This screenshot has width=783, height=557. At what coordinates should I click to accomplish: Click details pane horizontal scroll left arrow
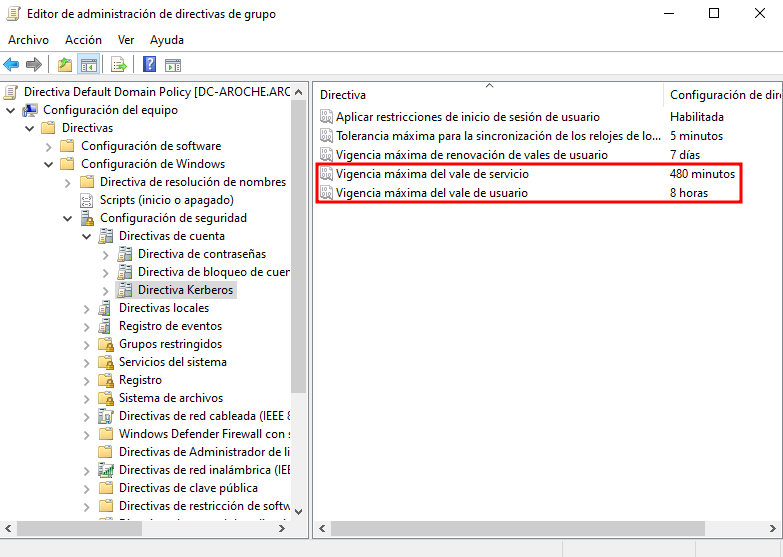[x=323, y=529]
